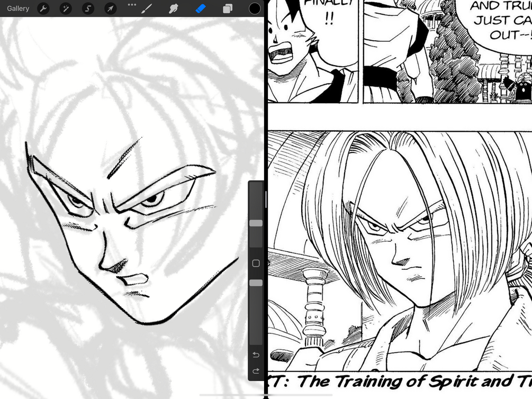Open the multitasking three-dots menu
This screenshot has height=399, width=532.
132,5
